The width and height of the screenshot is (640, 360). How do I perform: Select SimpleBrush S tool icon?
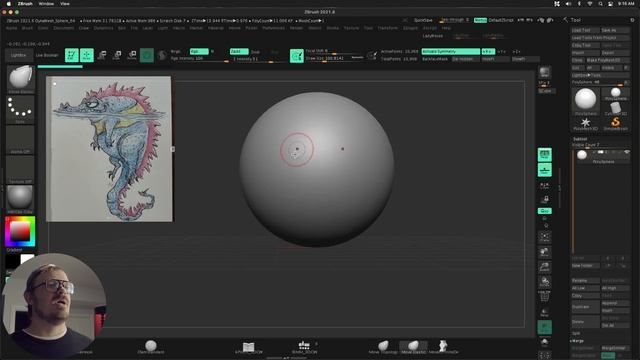coord(616,123)
